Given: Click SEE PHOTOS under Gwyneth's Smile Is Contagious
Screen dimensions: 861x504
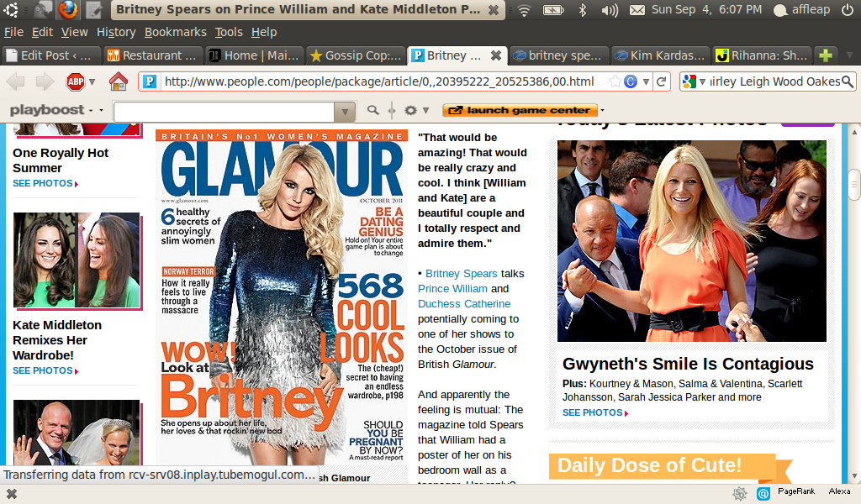Looking at the screenshot, I should [595, 412].
